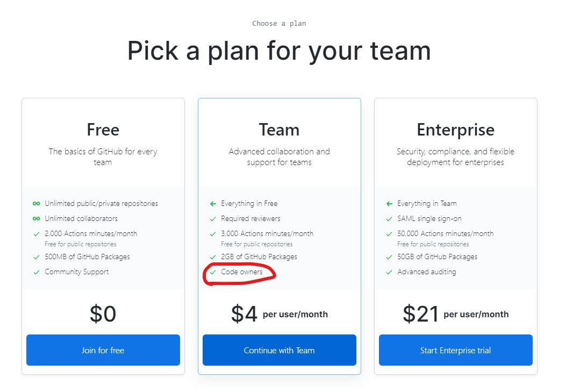Click the 'Pick a plan for your team' title

(279, 51)
